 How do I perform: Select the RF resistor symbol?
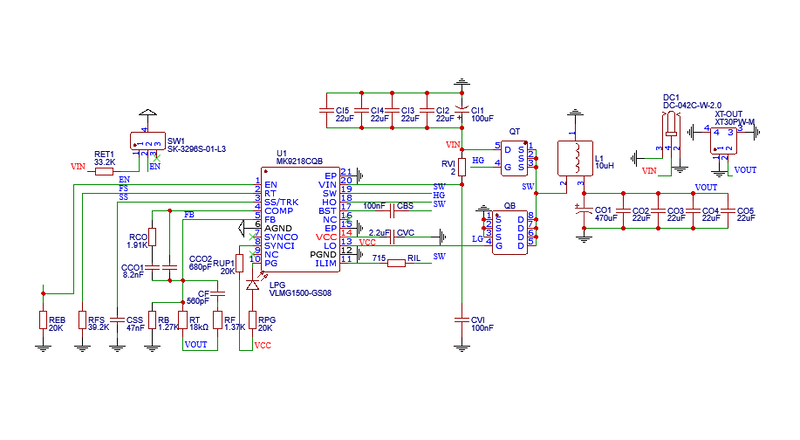click(217, 320)
